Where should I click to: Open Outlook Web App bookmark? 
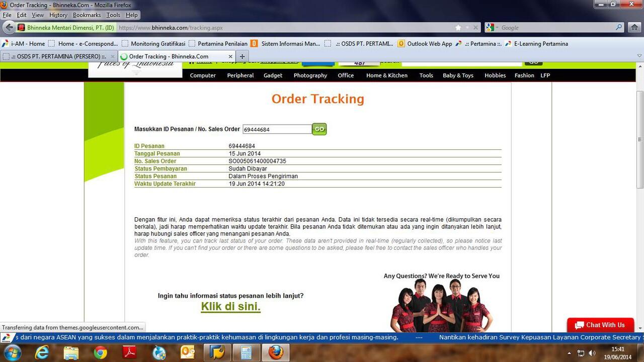tap(425, 44)
